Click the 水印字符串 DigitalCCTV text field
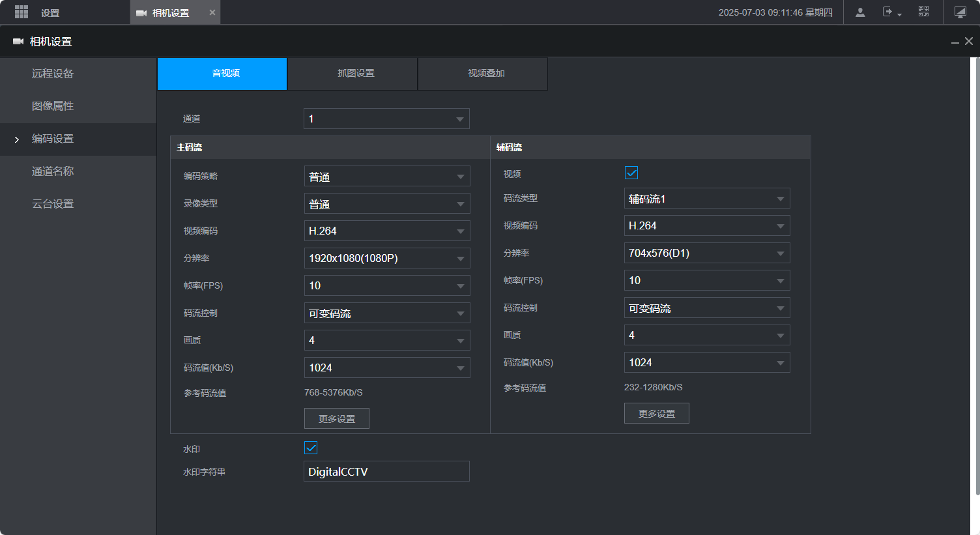 (386, 471)
